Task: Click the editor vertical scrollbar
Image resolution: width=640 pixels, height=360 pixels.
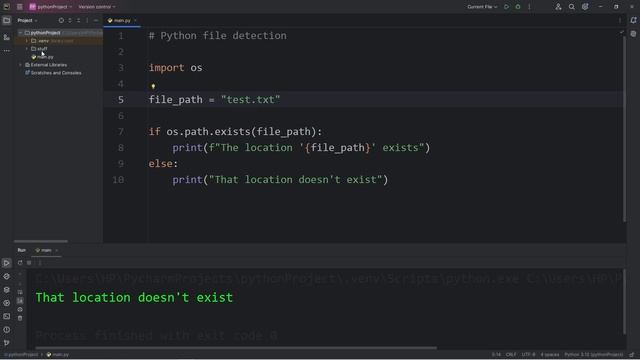Action: [624, 129]
